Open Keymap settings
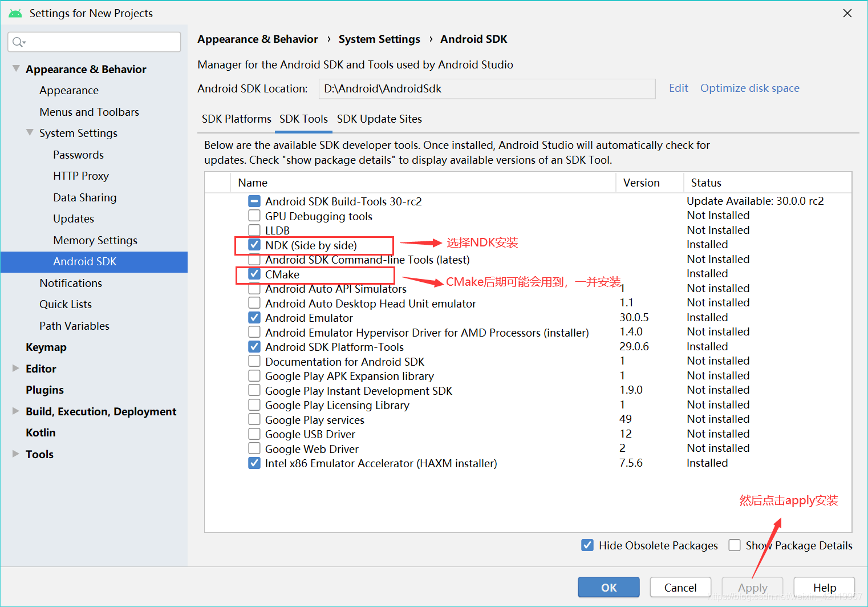Image resolution: width=868 pixels, height=607 pixels. coord(46,347)
